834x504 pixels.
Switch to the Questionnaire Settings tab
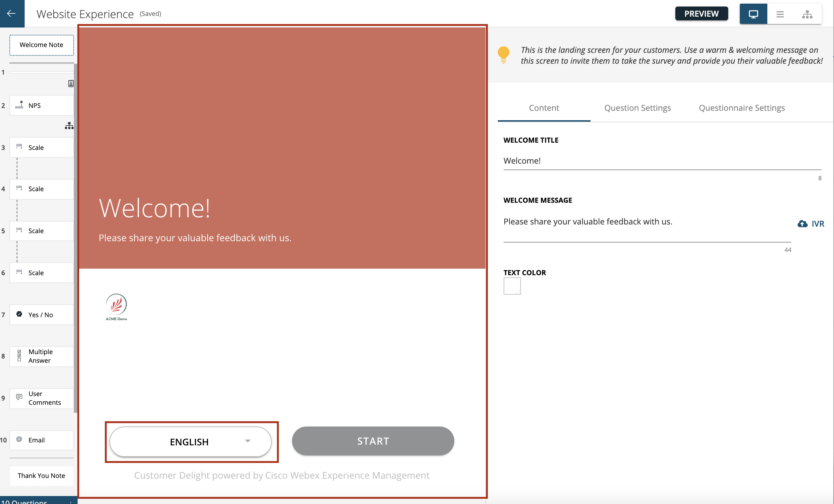coord(742,108)
